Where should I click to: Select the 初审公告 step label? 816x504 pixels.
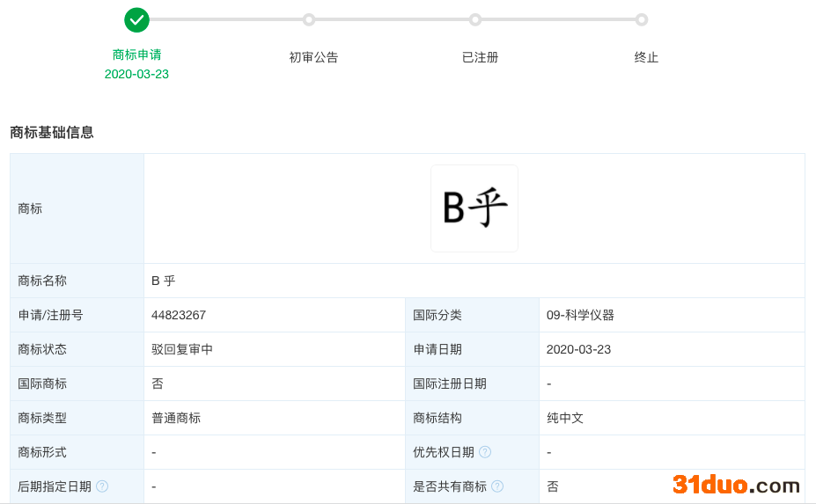(313, 57)
